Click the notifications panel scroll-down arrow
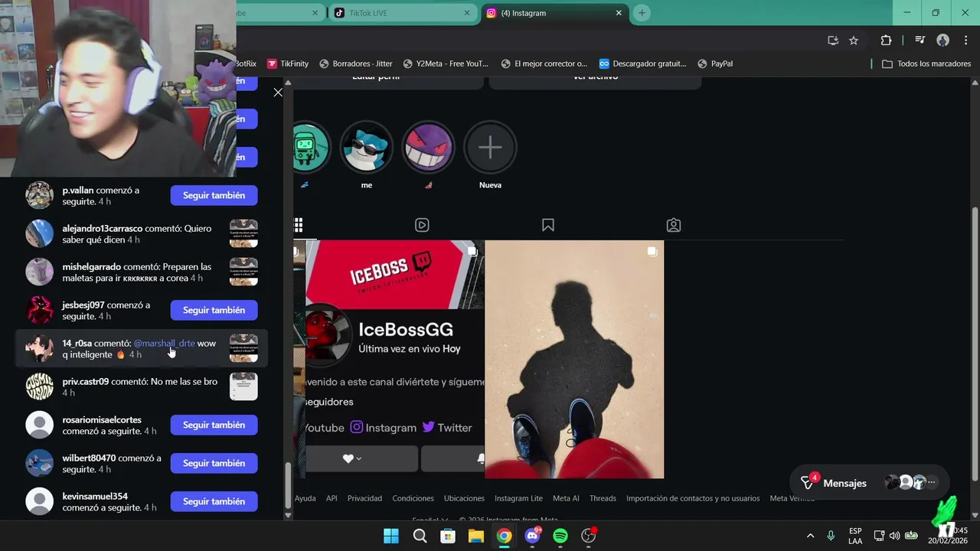980x551 pixels. (288, 515)
